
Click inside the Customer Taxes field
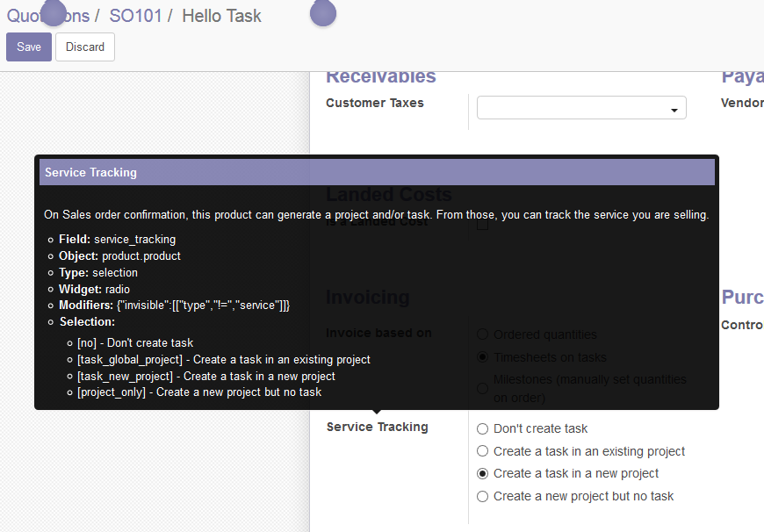tap(571, 108)
